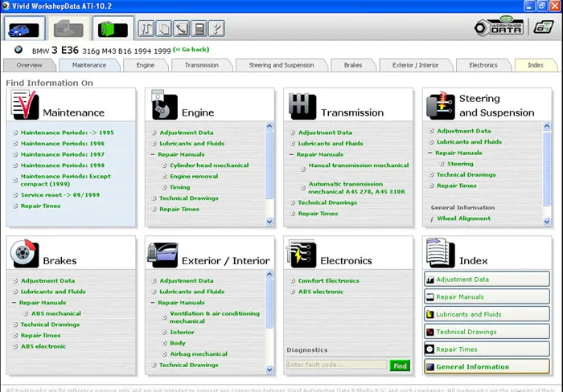Click the pencil edit toolbar icon

point(182,29)
